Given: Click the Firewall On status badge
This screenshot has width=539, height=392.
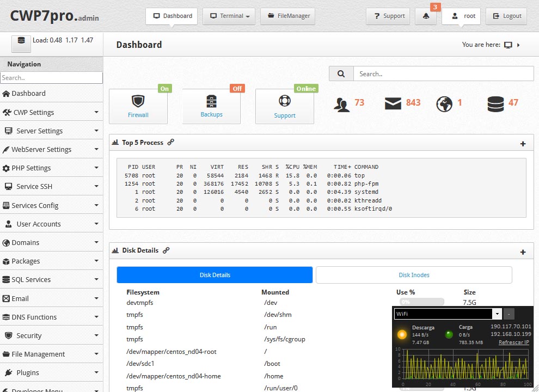Looking at the screenshot, I should pyautogui.click(x=164, y=88).
